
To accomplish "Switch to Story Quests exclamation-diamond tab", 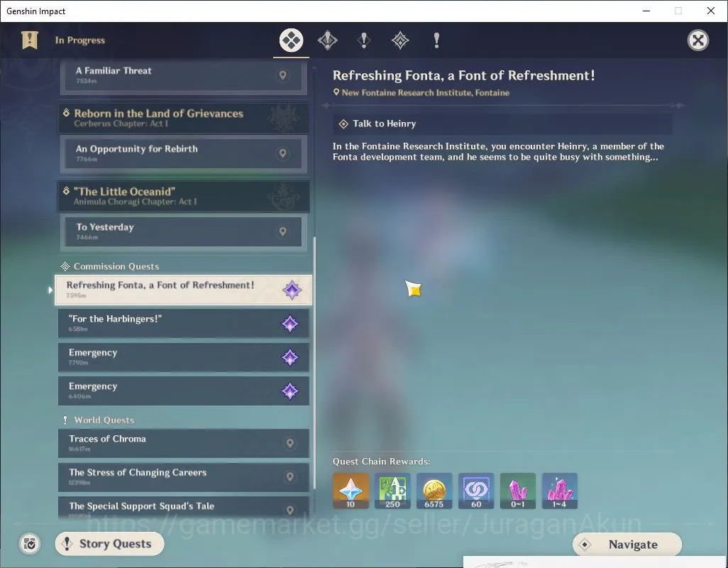I will pos(364,40).
